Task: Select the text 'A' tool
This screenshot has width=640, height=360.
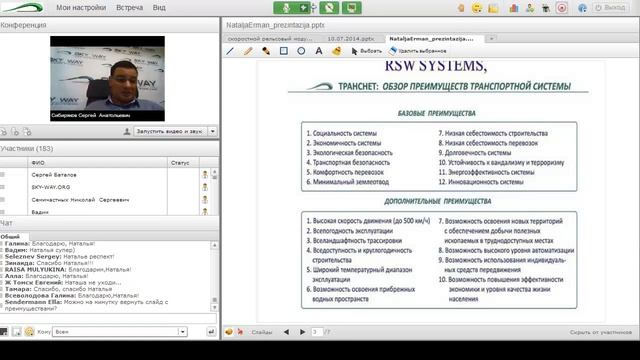Action: [319, 51]
